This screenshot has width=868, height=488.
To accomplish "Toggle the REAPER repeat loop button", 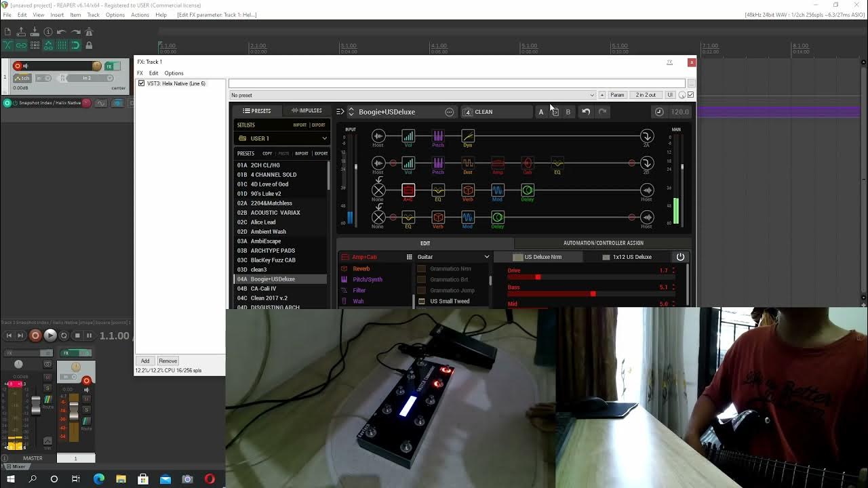I will click(64, 335).
